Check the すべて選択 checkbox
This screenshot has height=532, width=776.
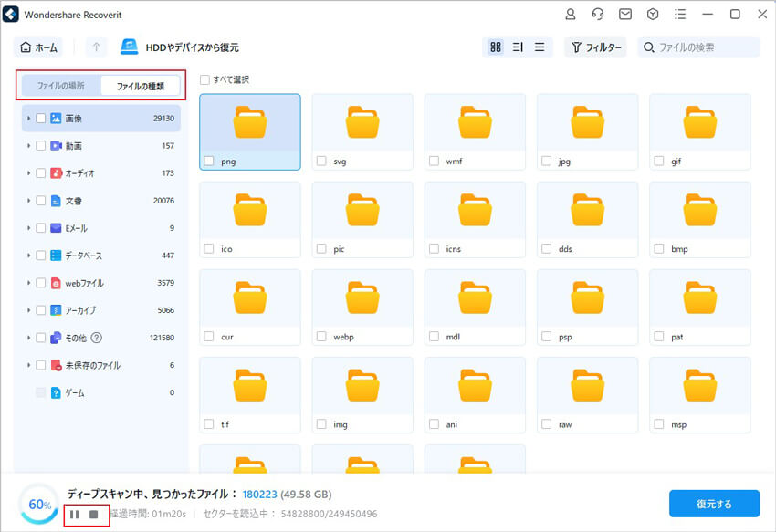point(204,79)
